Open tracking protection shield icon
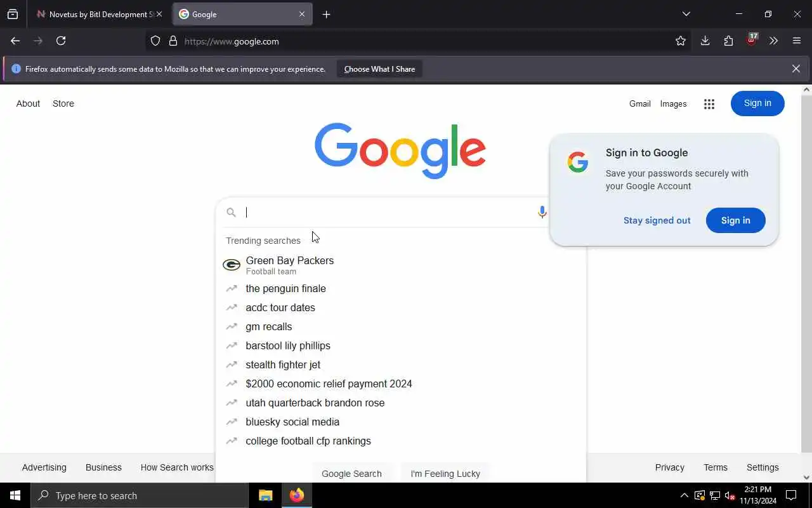The height and width of the screenshot is (508, 812). tap(155, 41)
